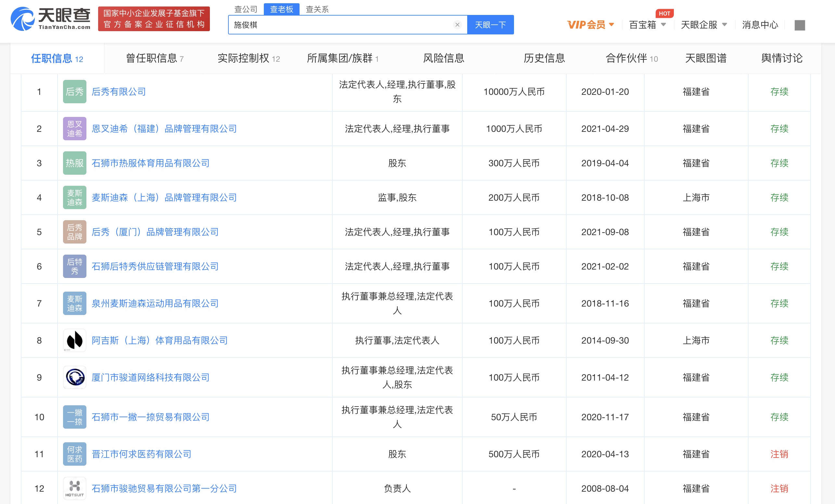
Task: Click the 阿吉斯 black leaf company logo
Action: pyautogui.click(x=74, y=340)
